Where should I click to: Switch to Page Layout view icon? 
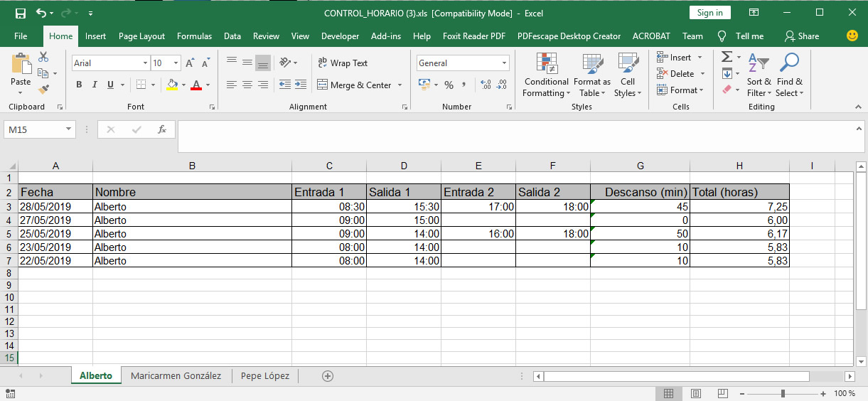click(696, 393)
